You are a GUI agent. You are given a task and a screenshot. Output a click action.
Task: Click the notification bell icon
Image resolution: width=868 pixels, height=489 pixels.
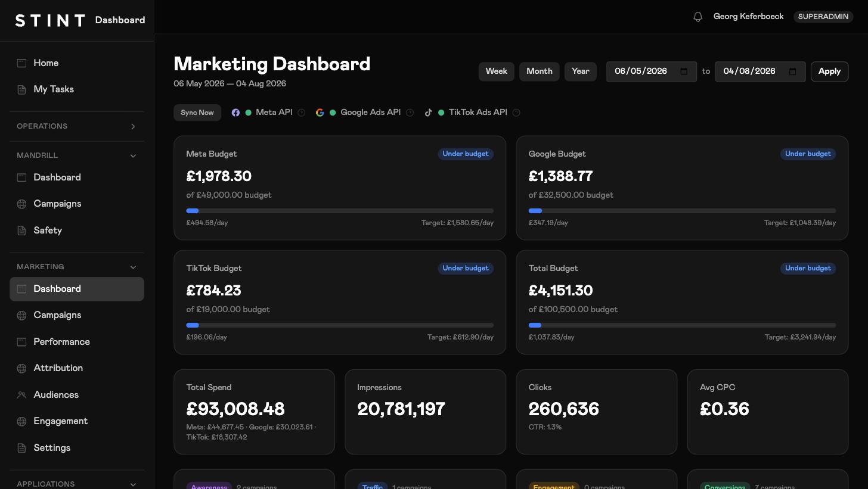[x=698, y=17]
